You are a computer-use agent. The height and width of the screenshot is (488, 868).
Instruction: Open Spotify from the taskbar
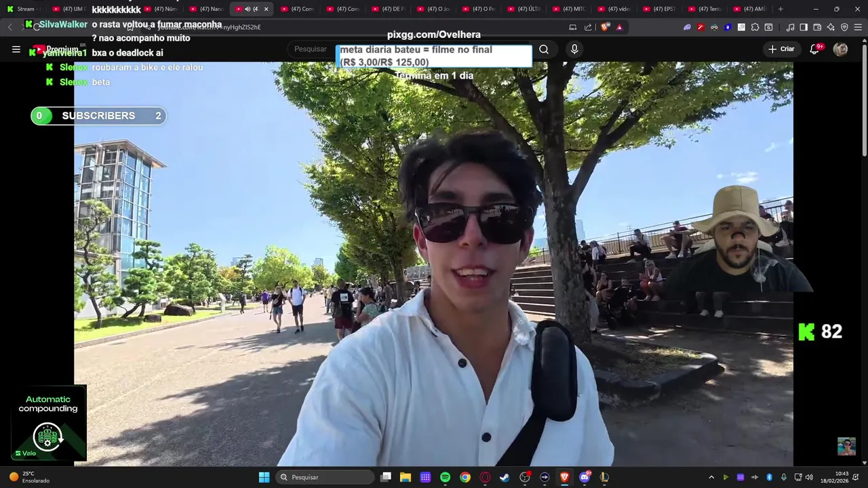pyautogui.click(x=445, y=477)
